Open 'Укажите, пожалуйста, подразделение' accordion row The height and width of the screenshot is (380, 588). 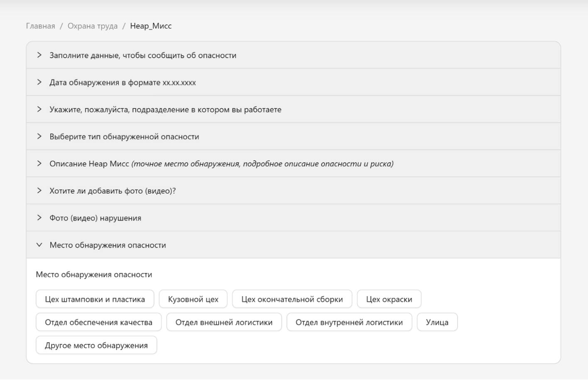point(165,110)
